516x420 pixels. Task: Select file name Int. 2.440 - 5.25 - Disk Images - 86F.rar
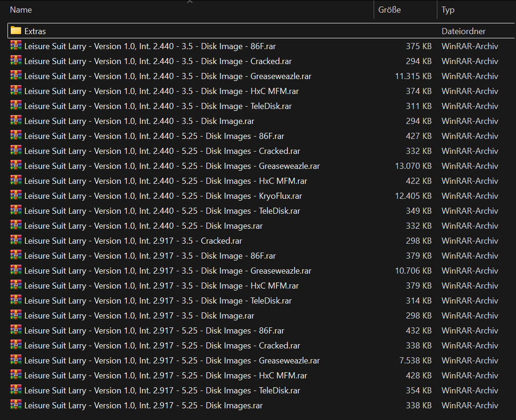click(155, 136)
